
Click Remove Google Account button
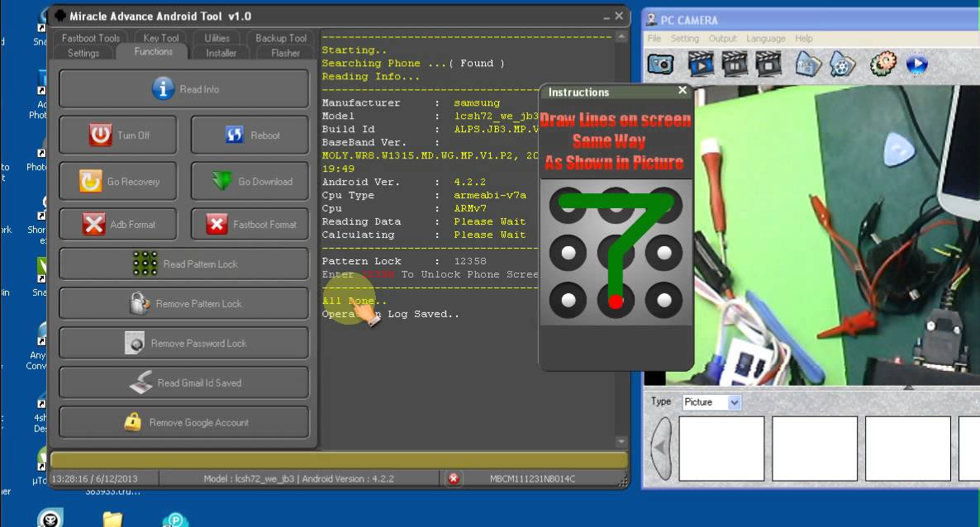click(x=183, y=422)
